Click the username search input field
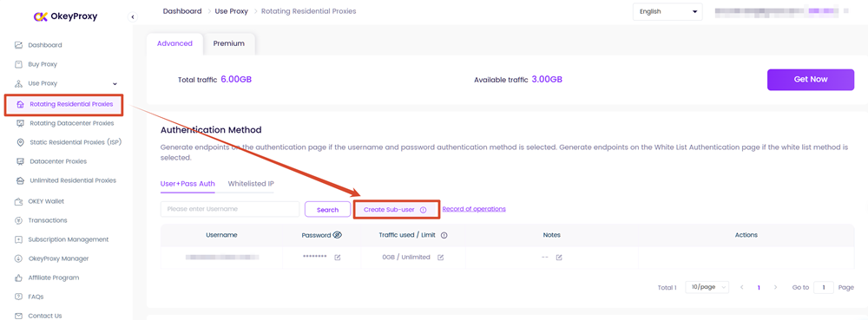 point(230,210)
